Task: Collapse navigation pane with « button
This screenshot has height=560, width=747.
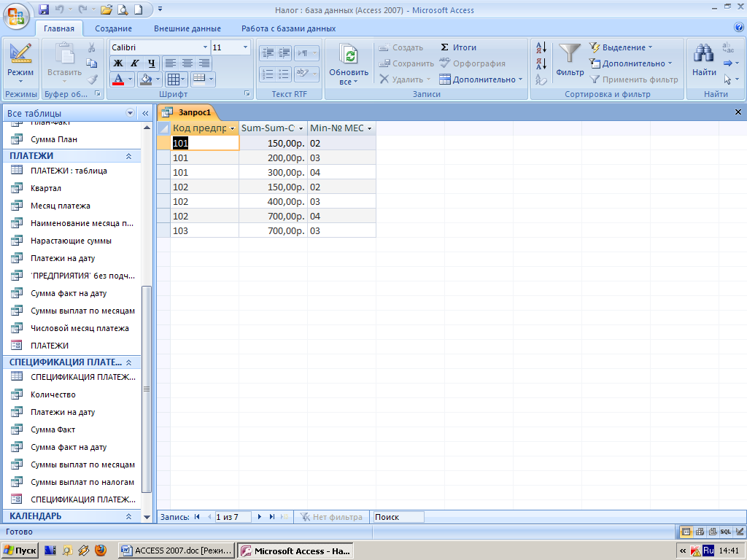Action: 145,113
